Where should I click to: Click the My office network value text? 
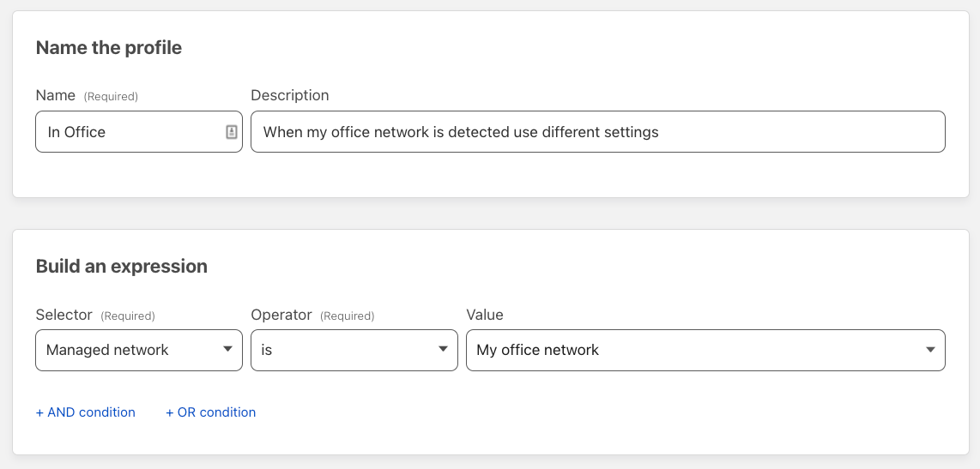click(x=537, y=350)
